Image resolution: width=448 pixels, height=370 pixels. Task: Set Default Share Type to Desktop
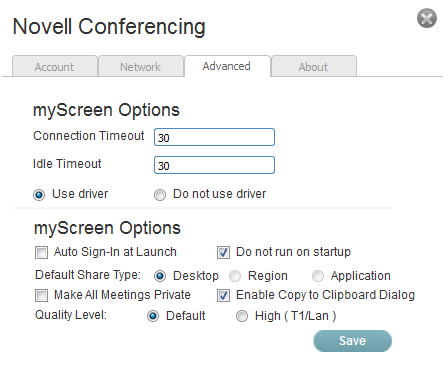(x=160, y=276)
